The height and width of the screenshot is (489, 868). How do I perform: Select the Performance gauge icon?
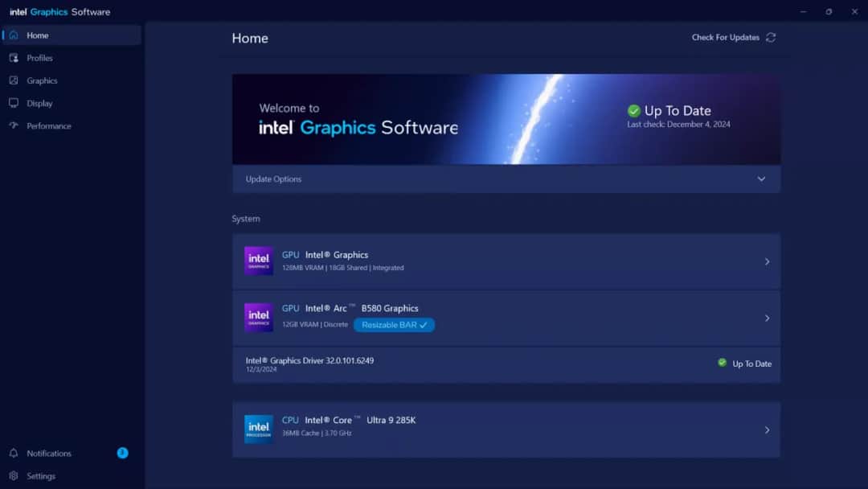pos(14,125)
